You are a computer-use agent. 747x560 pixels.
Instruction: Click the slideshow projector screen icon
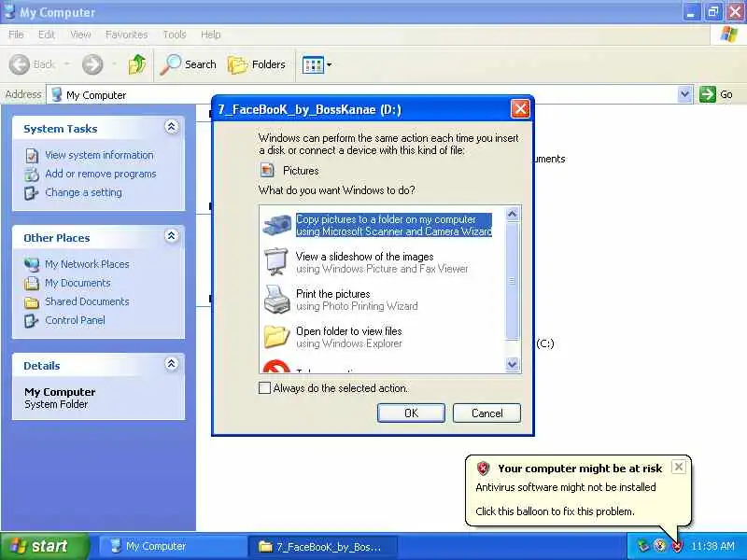[x=276, y=261]
